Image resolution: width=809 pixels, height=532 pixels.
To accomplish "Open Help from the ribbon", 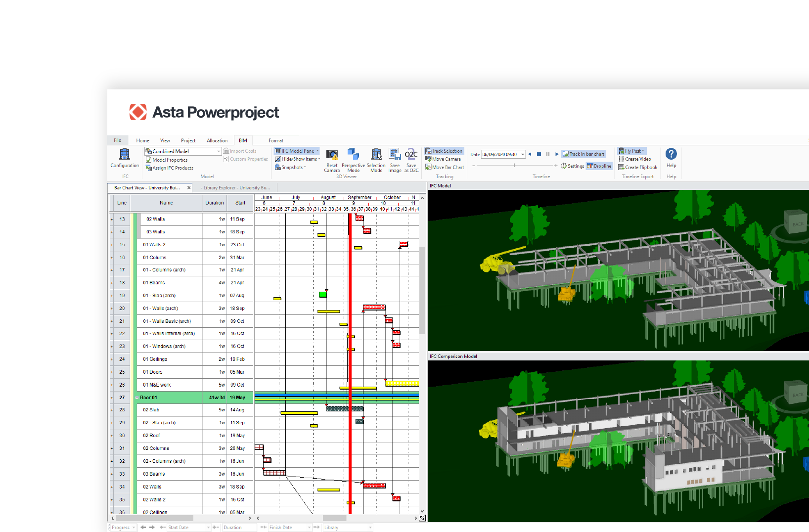I will click(671, 158).
